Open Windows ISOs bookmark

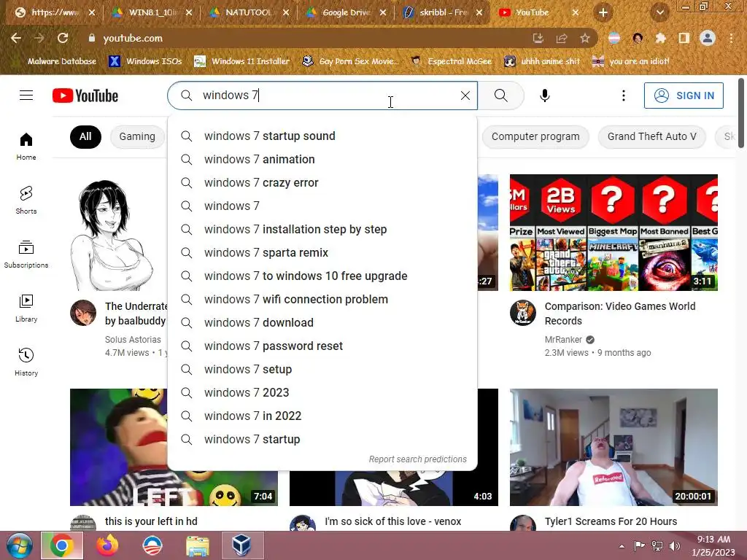(x=145, y=61)
